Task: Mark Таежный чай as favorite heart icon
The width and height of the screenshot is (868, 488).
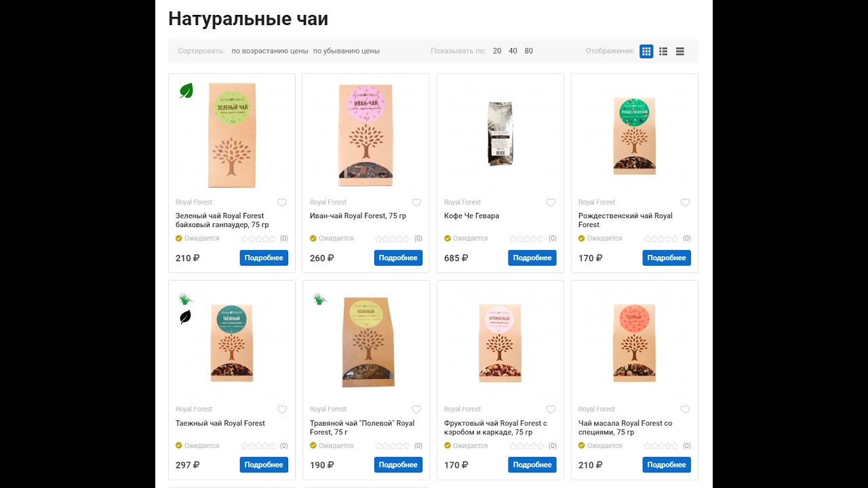Action: tap(282, 409)
